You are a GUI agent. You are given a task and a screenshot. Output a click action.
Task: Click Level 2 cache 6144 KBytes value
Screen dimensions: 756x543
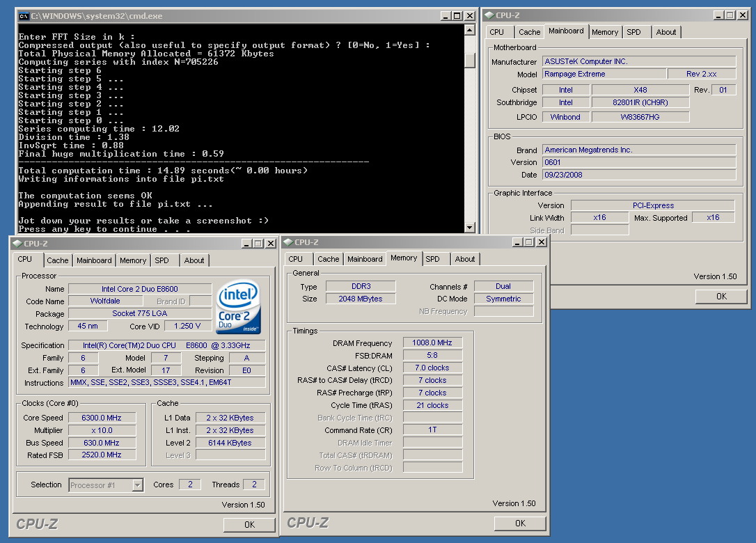coord(230,443)
